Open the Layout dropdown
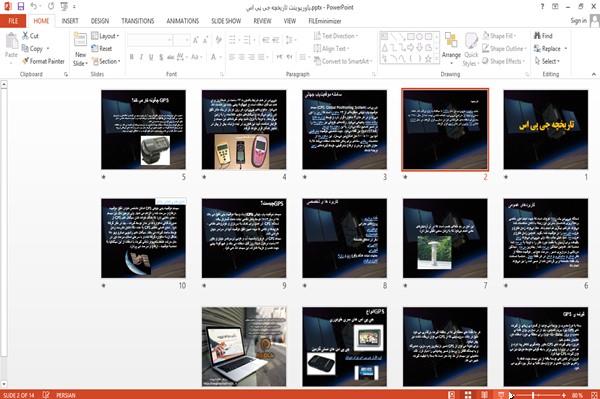 pos(105,36)
